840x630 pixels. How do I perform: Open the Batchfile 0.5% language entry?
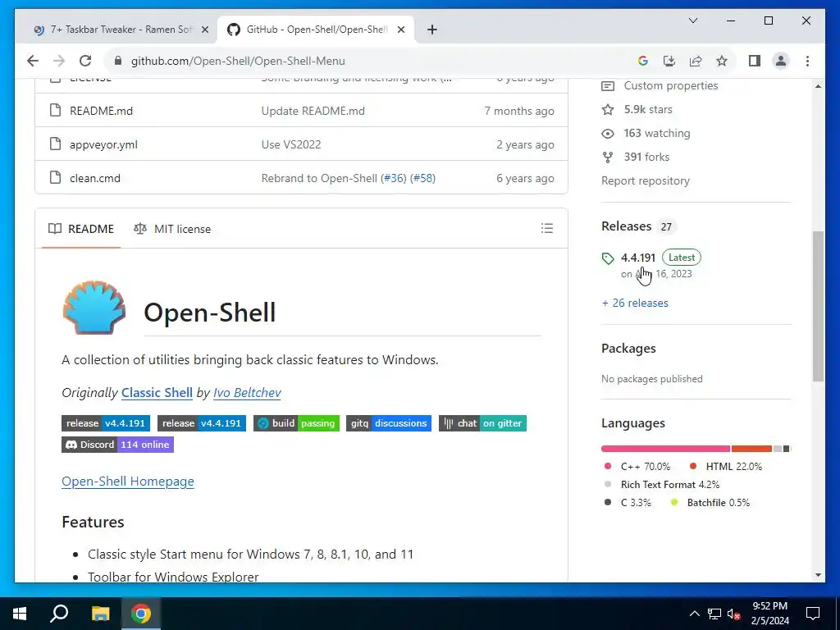[x=710, y=503]
